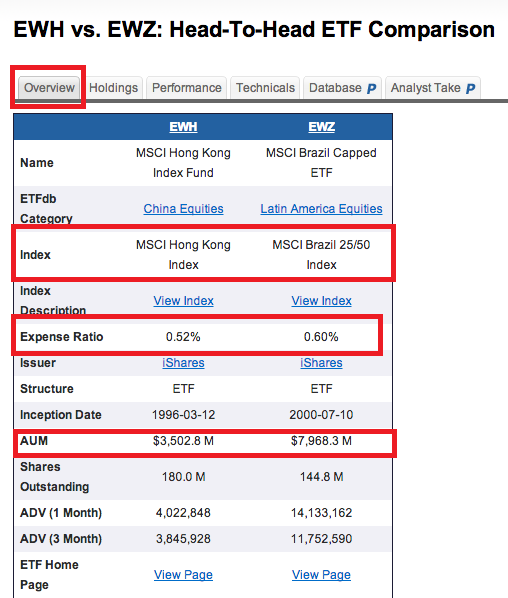Viewport: 508px width, 598px height.
Task: Click the Shares Outstanding row label
Action: pyautogui.click(x=55, y=477)
